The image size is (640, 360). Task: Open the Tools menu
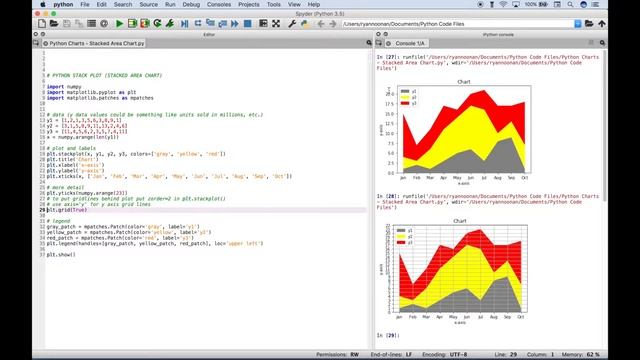273,4
